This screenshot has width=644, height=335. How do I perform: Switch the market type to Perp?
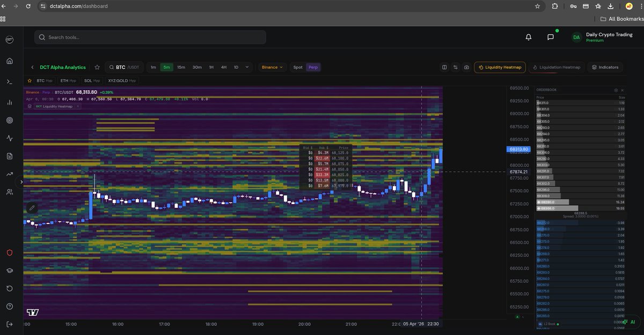pos(313,67)
